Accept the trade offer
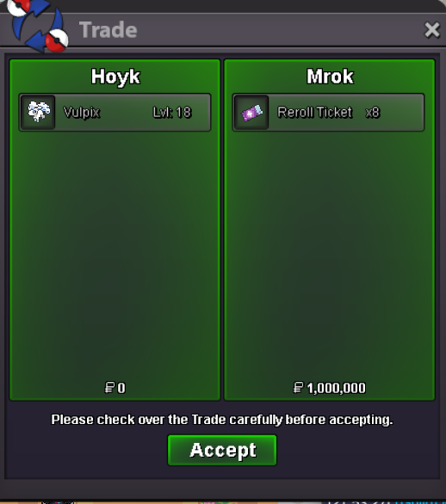 tap(222, 450)
